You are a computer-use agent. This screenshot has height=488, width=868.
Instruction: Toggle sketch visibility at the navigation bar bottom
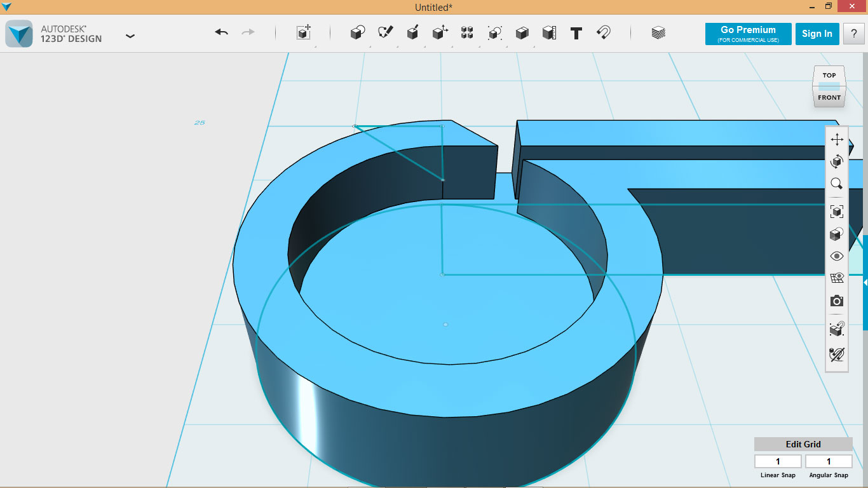point(837,354)
